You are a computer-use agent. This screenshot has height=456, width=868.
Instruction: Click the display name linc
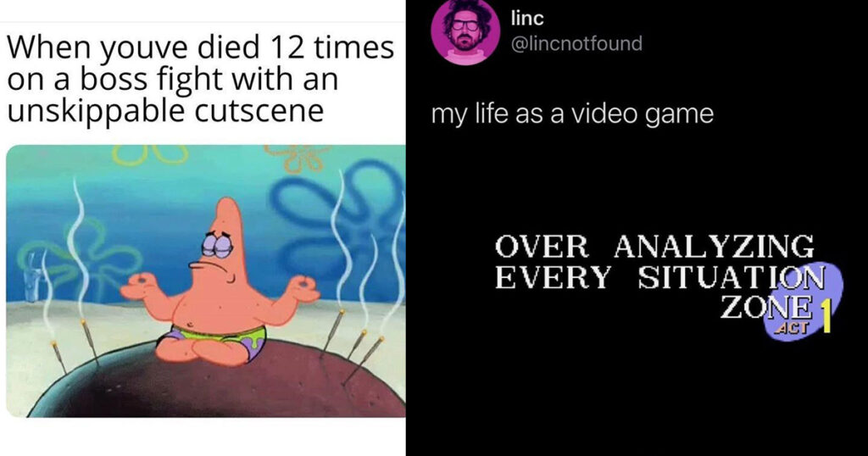coord(527,19)
